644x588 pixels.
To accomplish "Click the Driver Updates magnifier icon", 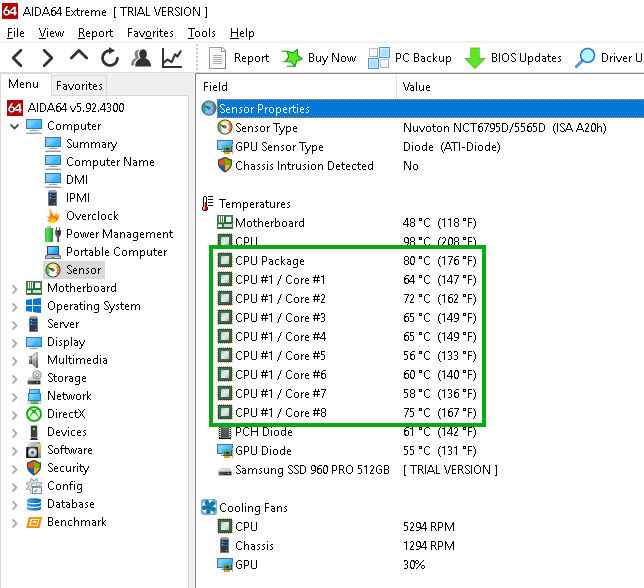I will point(585,58).
